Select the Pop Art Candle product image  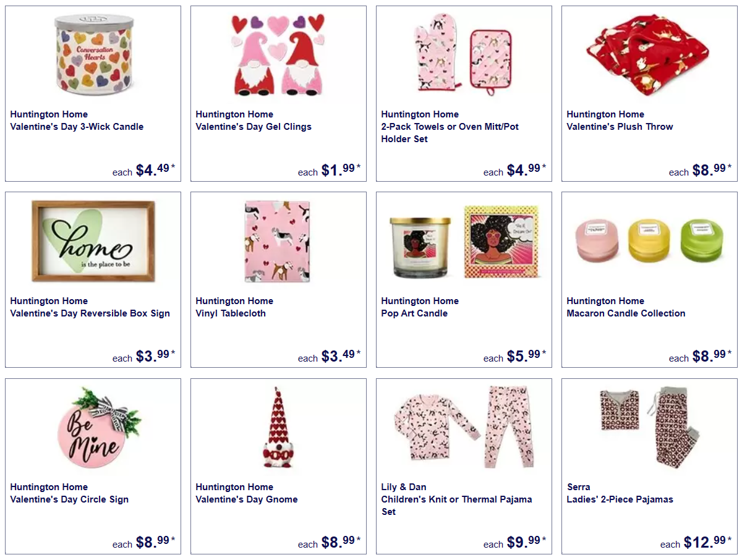(x=464, y=242)
